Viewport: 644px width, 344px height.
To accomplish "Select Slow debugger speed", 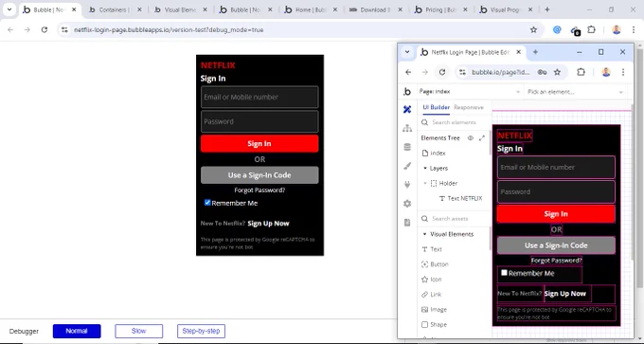I will point(139,331).
